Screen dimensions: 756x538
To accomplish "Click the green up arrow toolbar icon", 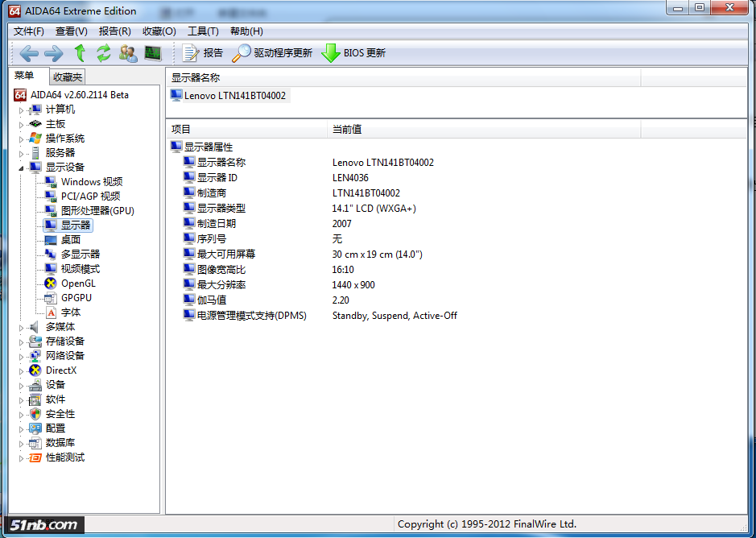I will click(x=79, y=53).
